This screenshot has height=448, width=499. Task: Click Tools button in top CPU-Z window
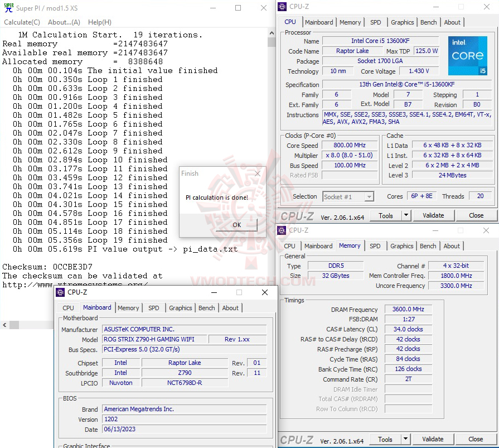[x=386, y=215]
